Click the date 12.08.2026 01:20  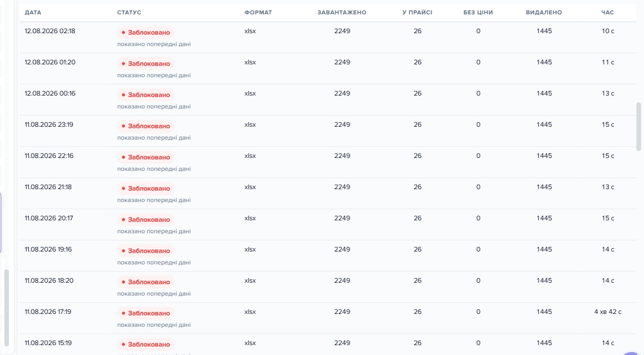(x=50, y=62)
